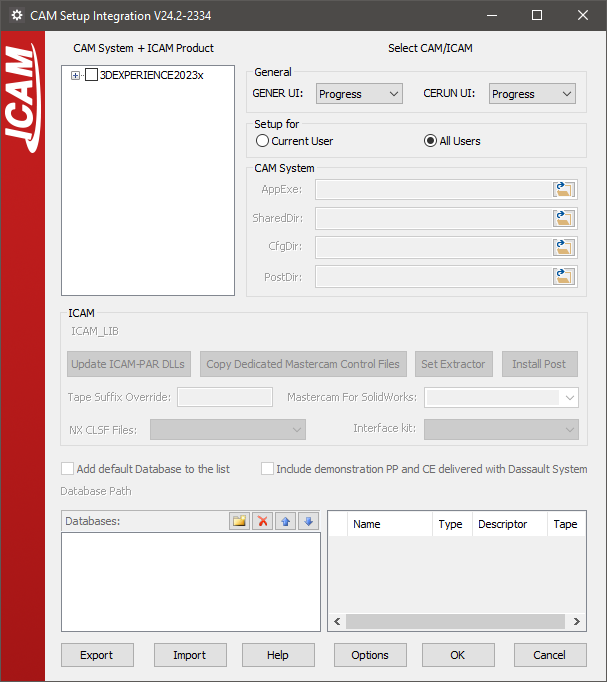Enable Add default Database to the list
The width and height of the screenshot is (607, 682).
[x=67, y=469]
